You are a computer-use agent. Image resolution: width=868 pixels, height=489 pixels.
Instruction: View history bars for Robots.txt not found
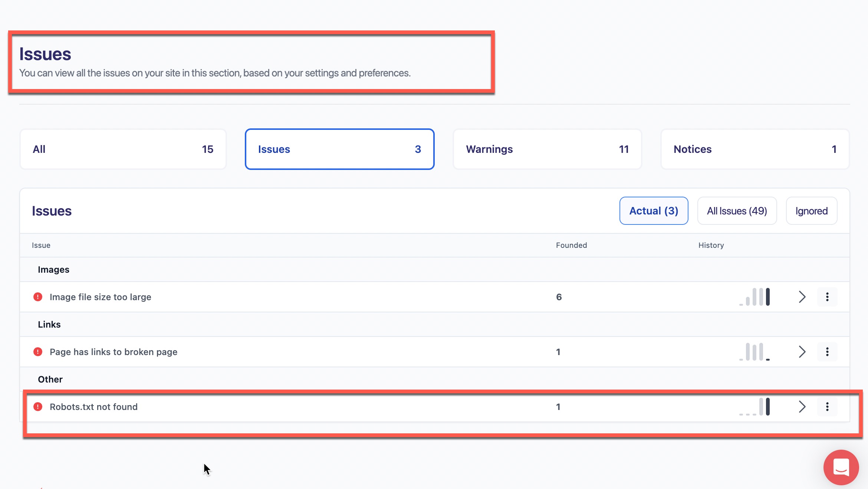tap(754, 407)
